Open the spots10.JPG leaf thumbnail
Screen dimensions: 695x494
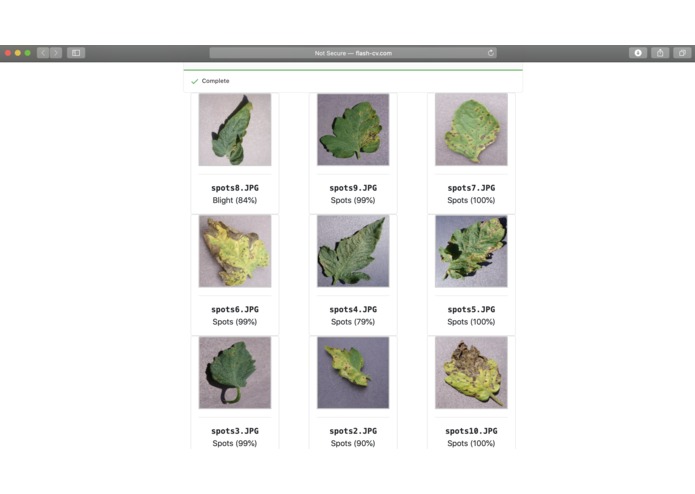click(x=471, y=373)
